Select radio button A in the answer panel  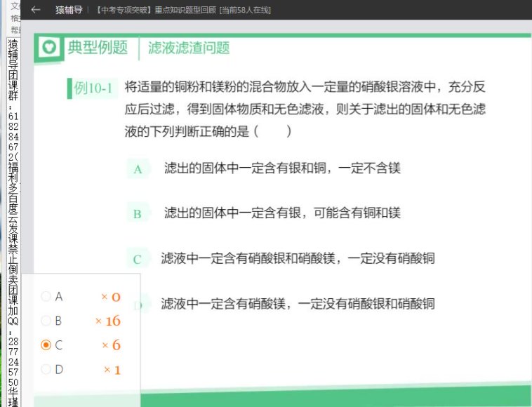46,297
